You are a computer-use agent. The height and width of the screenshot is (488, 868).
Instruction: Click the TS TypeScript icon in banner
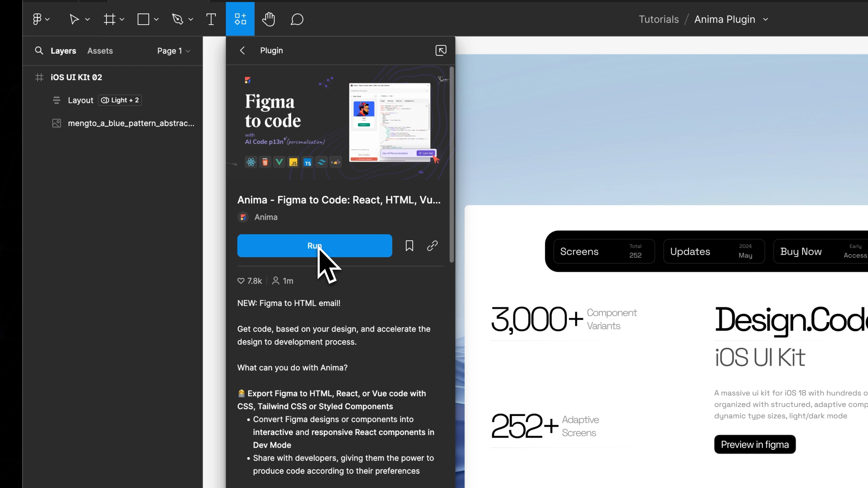pyautogui.click(x=307, y=162)
